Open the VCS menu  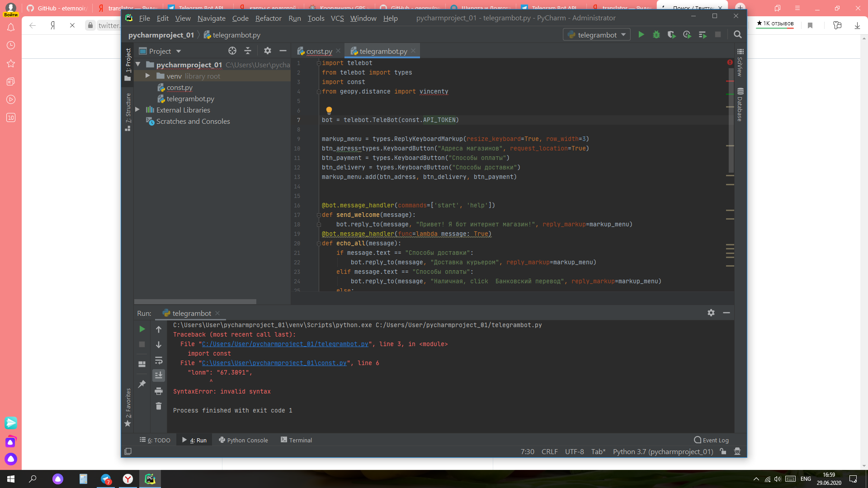pyautogui.click(x=337, y=18)
